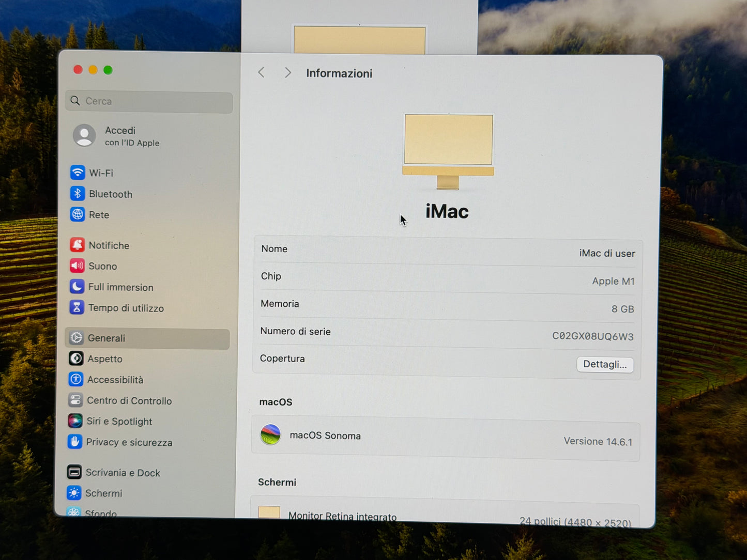Click the chip value Apple M1

[613, 281]
